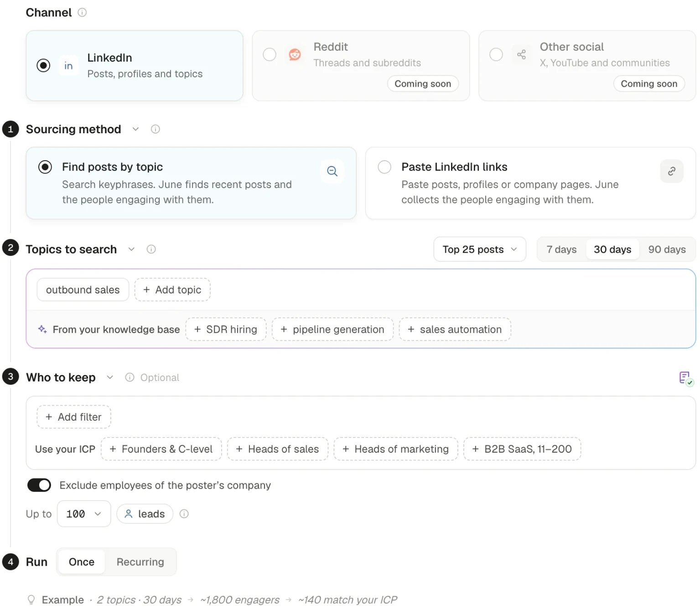Collapse the Who to keep section chevron

coord(110,377)
